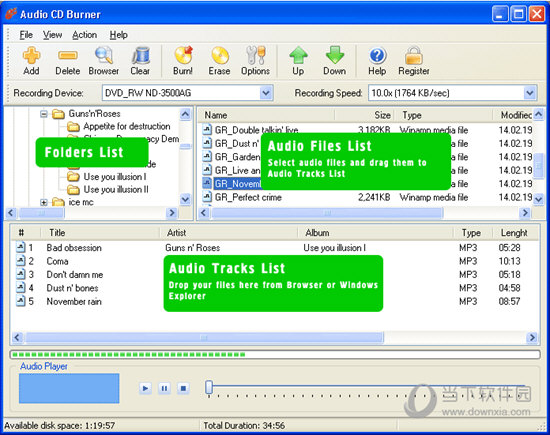Select the GR_Garden file
Viewport: 550px width, 435px height.
click(x=237, y=157)
